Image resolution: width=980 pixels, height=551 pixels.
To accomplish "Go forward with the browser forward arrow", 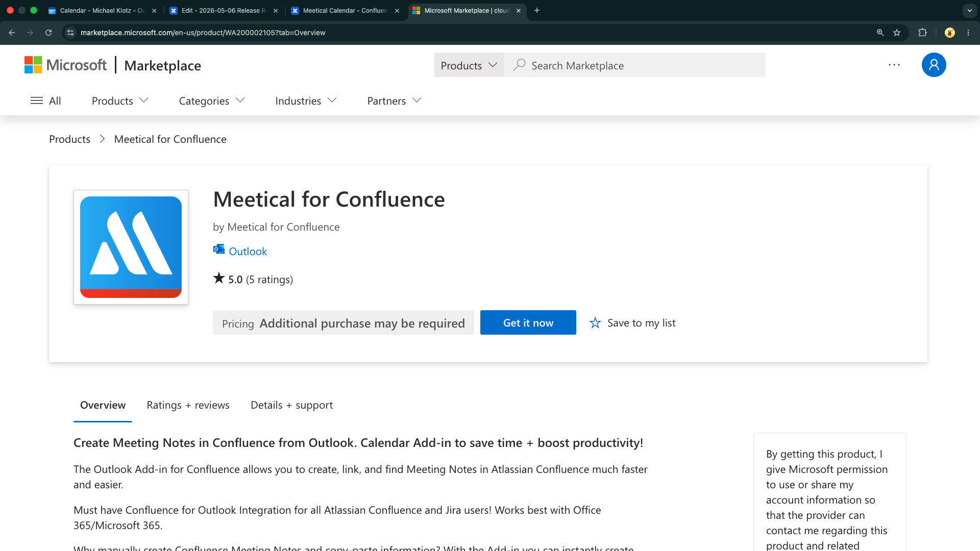I will 30,33.
